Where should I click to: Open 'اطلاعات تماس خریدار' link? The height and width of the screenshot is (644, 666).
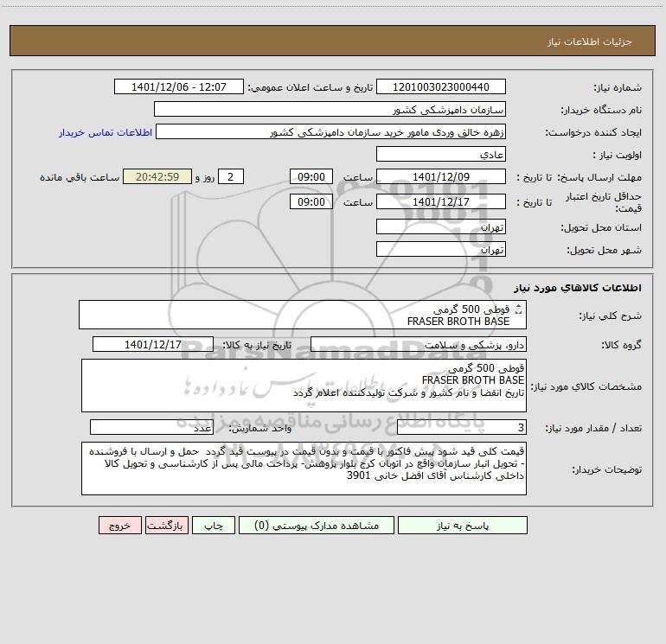coord(106,132)
